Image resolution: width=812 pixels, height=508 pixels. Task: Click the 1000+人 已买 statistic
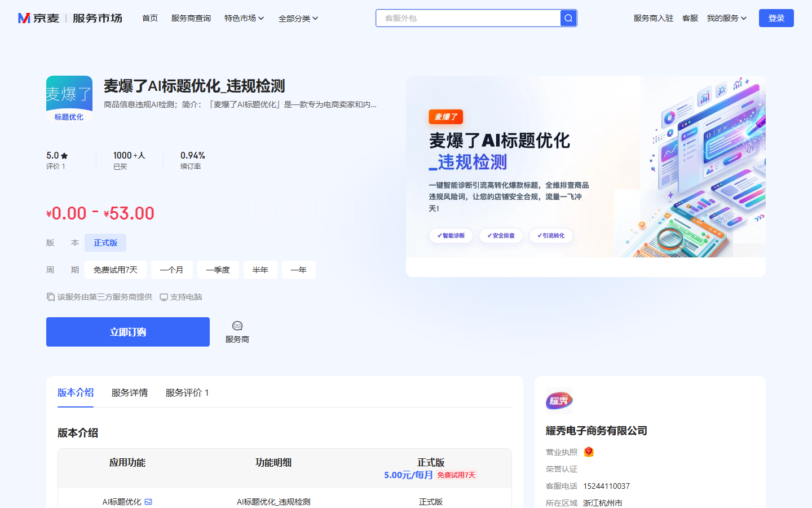(x=129, y=160)
